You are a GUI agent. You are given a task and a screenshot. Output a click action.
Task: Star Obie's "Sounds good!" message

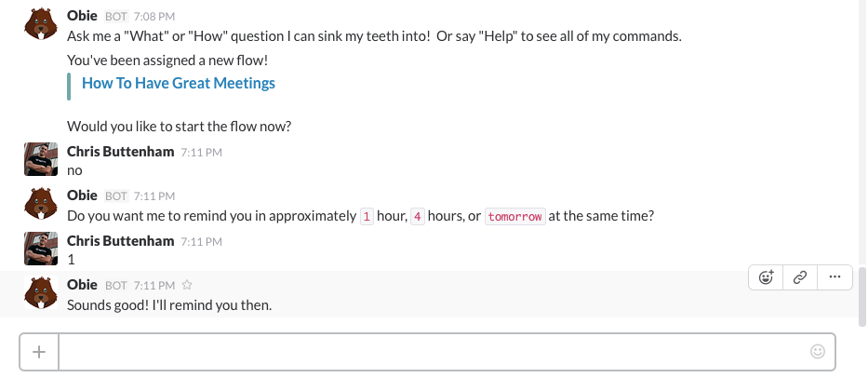(187, 285)
